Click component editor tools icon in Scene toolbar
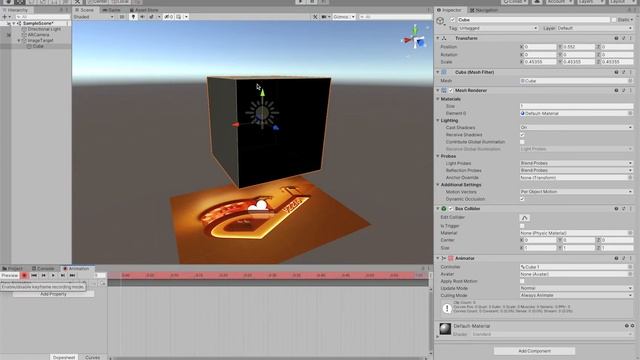The image size is (640, 360). point(315,17)
